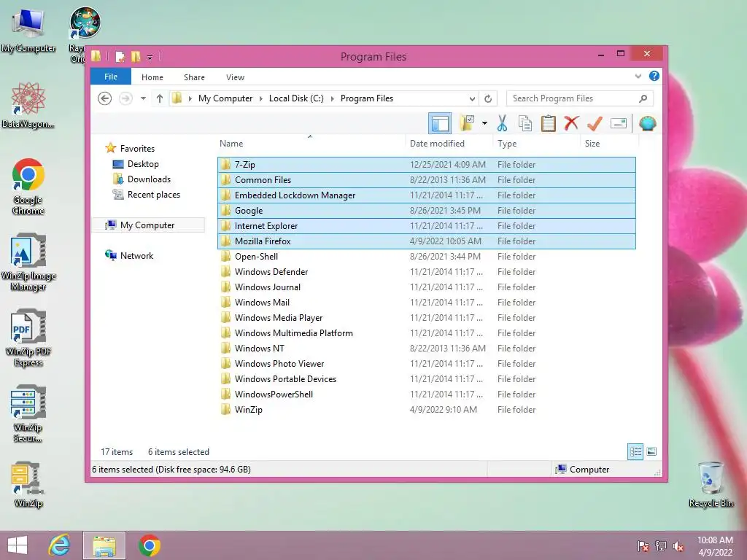The width and height of the screenshot is (747, 560).
Task: Select the Open-Shell folder
Action: [426, 256]
